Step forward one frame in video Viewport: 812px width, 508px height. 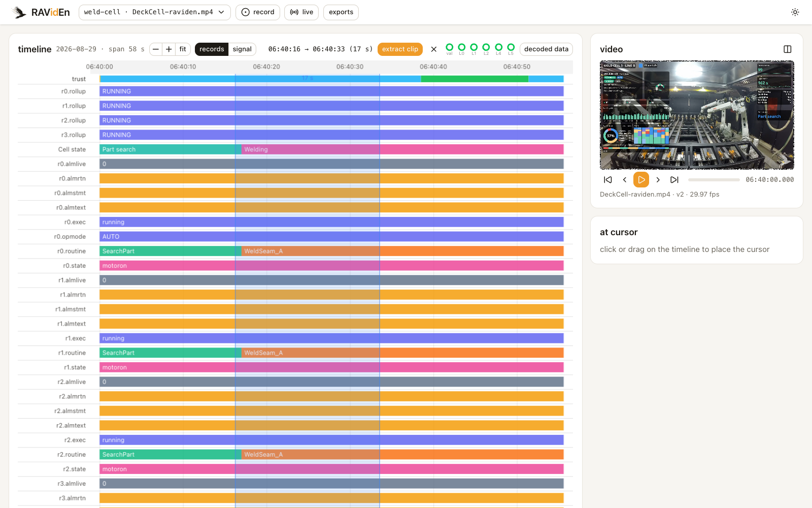(658, 180)
